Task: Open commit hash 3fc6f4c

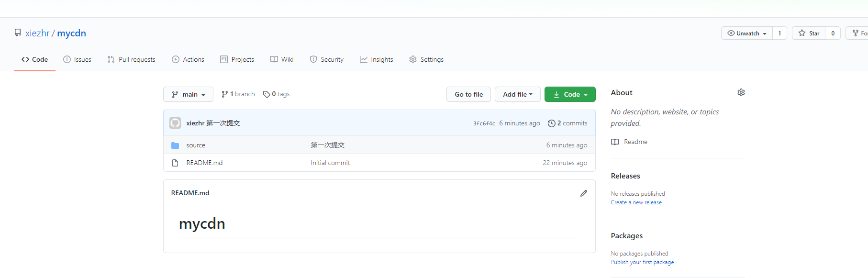Action: pyautogui.click(x=484, y=123)
